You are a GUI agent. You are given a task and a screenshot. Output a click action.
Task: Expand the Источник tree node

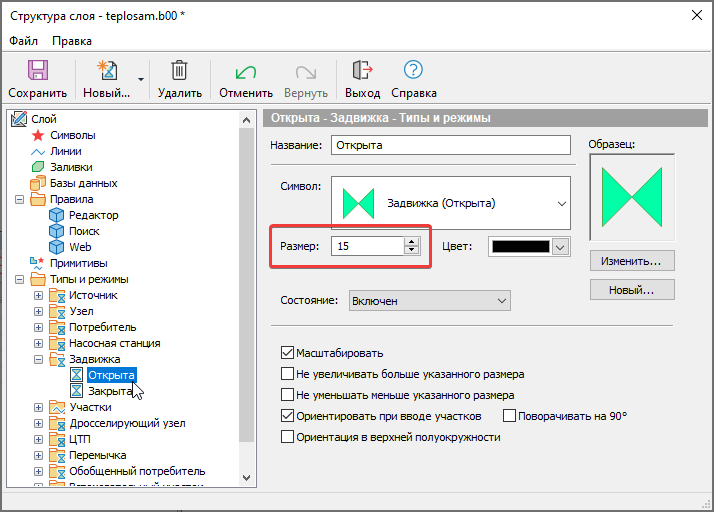[39, 295]
